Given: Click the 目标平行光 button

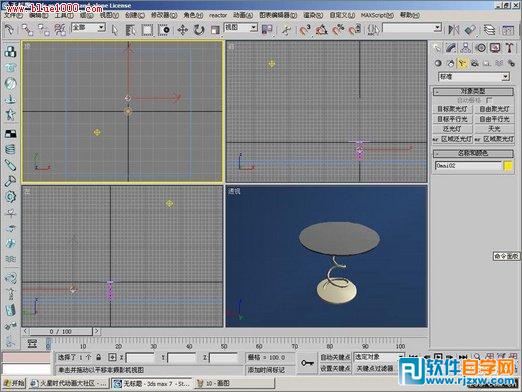Looking at the screenshot, I should coord(452,119).
